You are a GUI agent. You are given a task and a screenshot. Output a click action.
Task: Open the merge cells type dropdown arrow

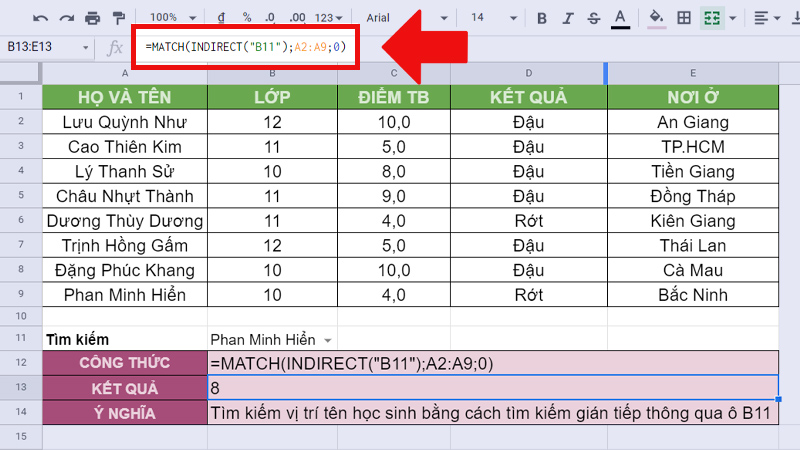point(733,18)
